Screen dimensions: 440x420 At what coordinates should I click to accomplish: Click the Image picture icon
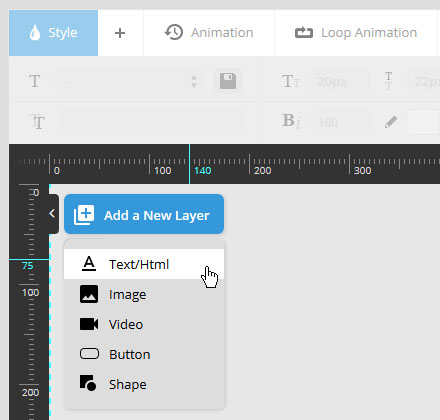[89, 294]
